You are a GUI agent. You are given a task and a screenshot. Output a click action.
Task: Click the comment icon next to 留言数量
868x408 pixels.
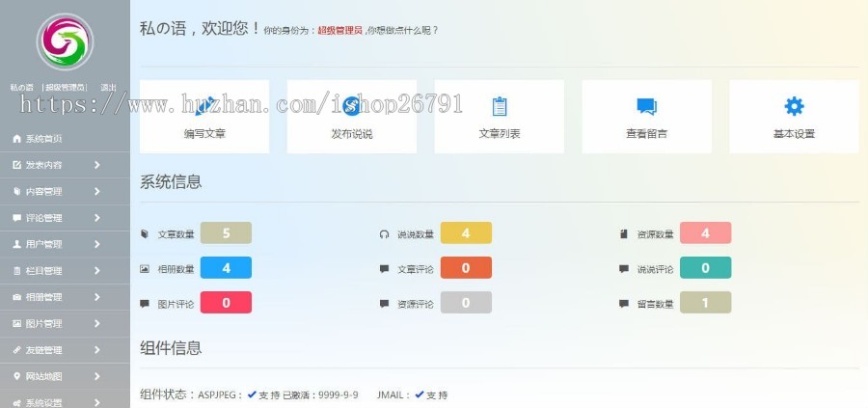click(x=624, y=304)
